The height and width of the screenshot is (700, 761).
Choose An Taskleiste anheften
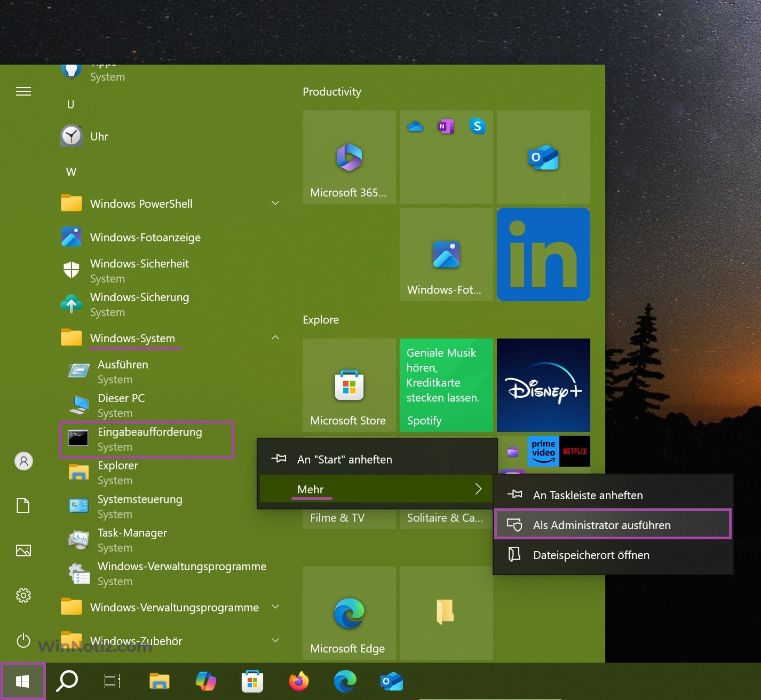613,495
